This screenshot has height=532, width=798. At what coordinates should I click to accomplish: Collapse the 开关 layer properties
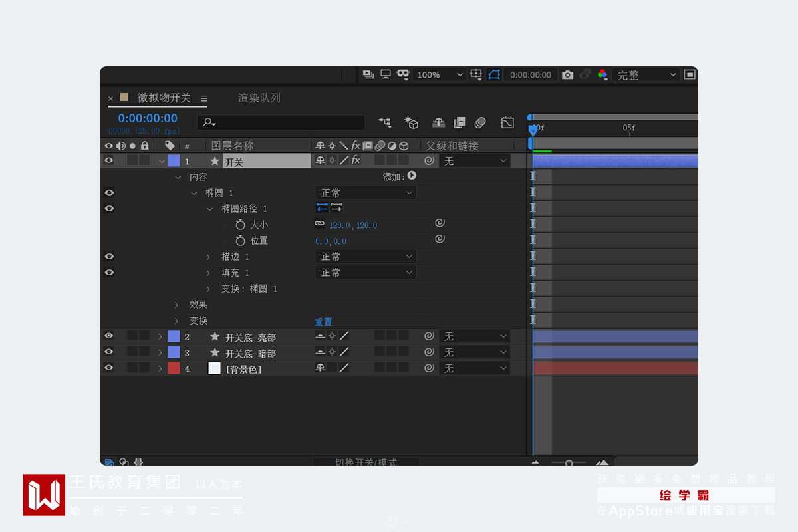click(x=162, y=161)
